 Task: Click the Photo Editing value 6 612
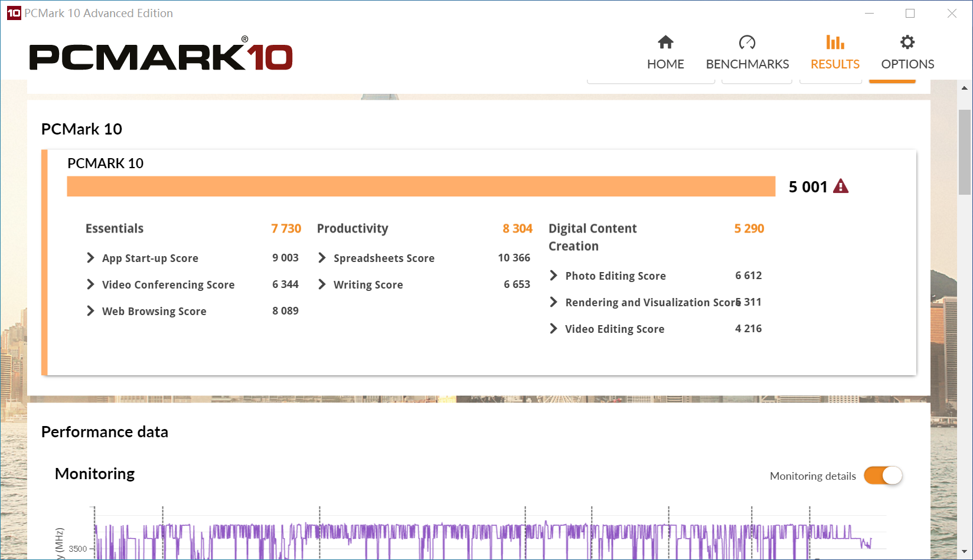(749, 276)
